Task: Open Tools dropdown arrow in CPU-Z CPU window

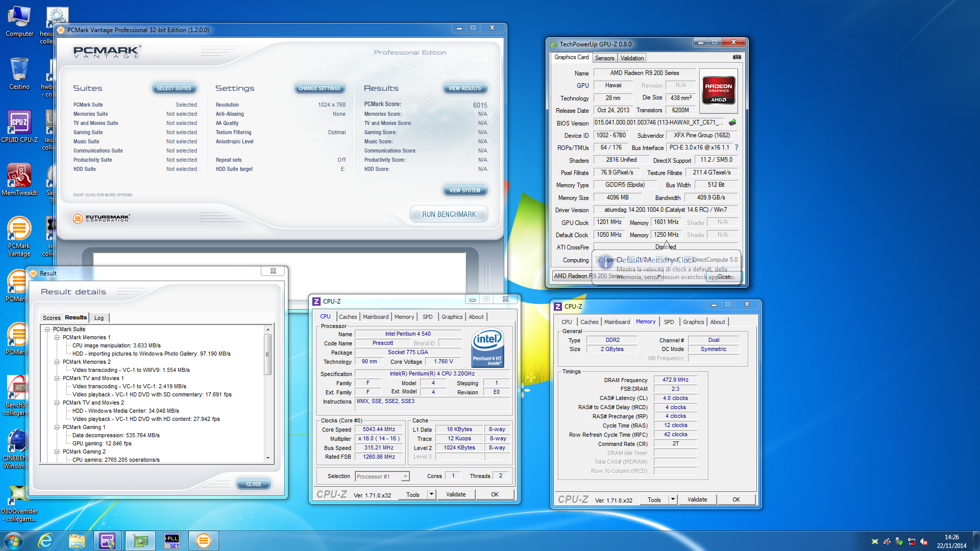Action: tap(431, 494)
